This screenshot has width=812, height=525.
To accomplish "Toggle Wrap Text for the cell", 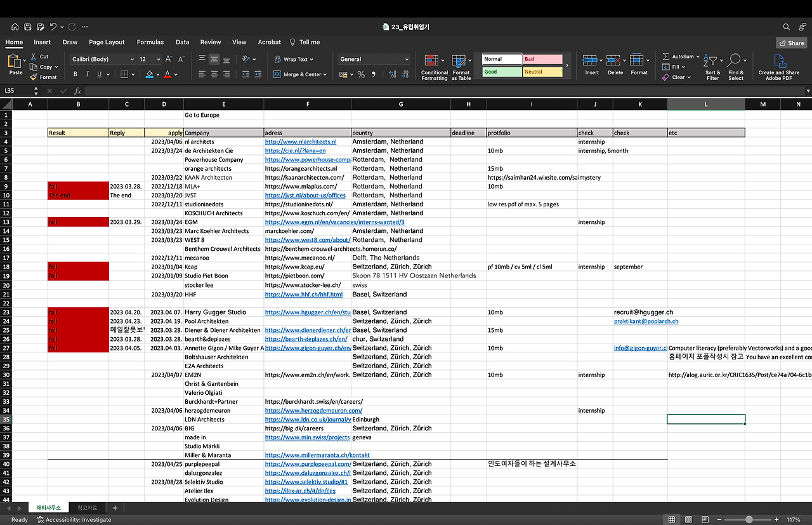I will pyautogui.click(x=291, y=59).
